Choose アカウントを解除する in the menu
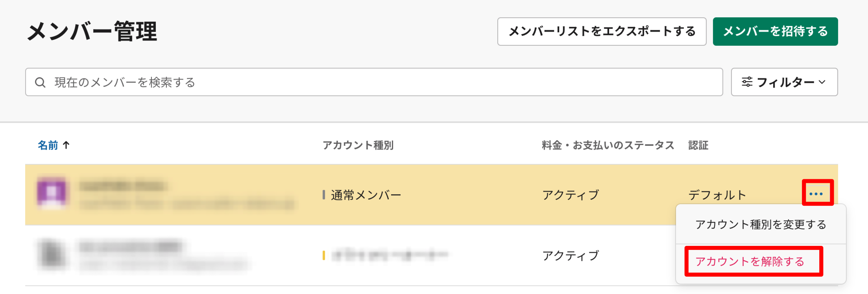The width and height of the screenshot is (868, 294). coord(750,261)
